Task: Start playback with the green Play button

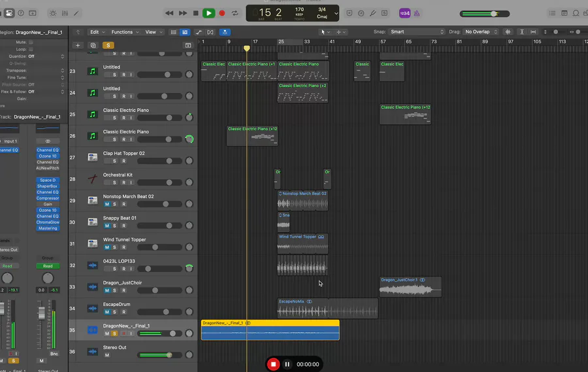Action: point(208,13)
